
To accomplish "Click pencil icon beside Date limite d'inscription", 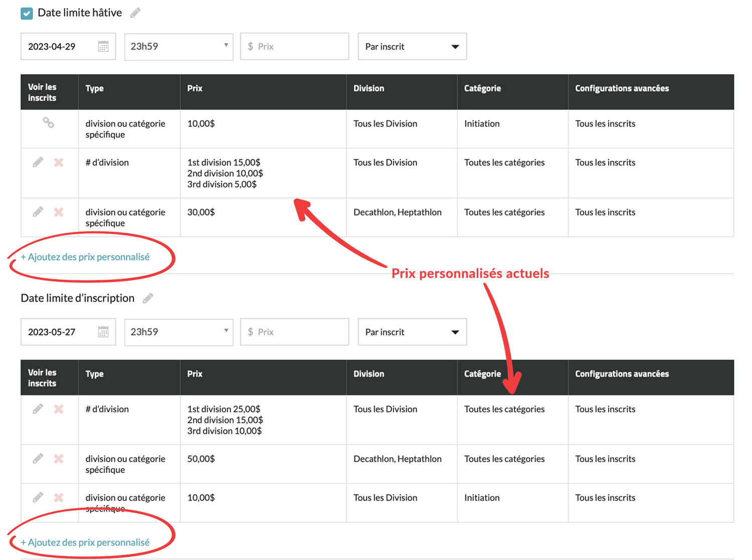I will tap(148, 299).
